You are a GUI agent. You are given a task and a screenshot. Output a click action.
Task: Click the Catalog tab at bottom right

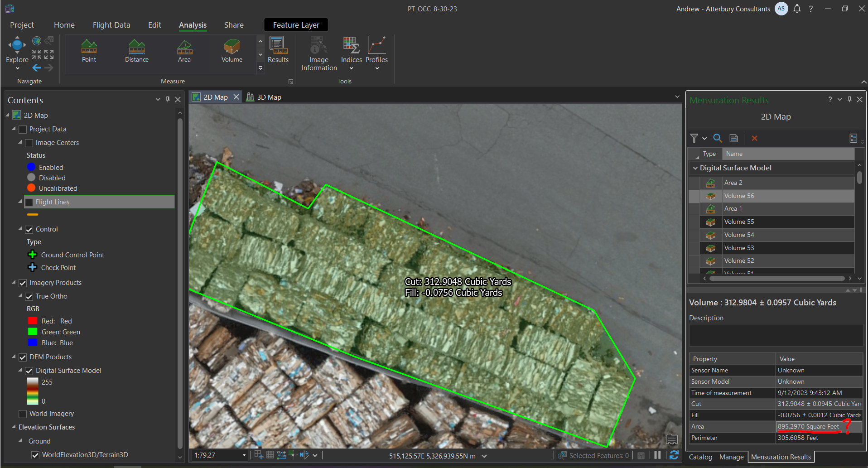coord(700,457)
